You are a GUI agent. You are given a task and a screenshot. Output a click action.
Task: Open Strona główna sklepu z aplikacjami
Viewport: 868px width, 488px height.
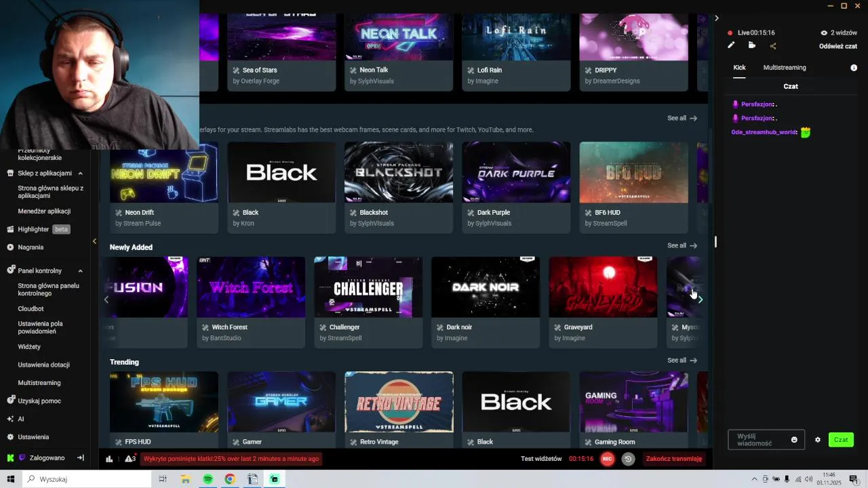click(51, 192)
